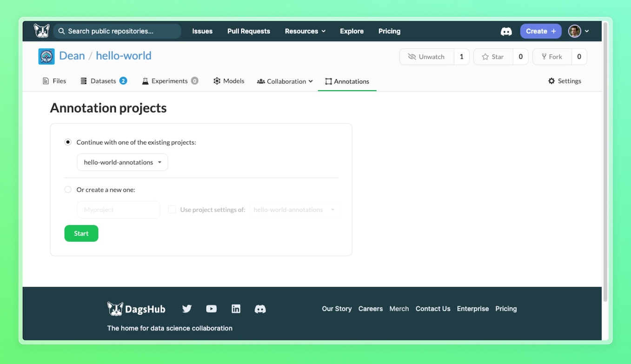The image size is (631, 364).
Task: Click the Search public repositories field
Action: (x=117, y=31)
